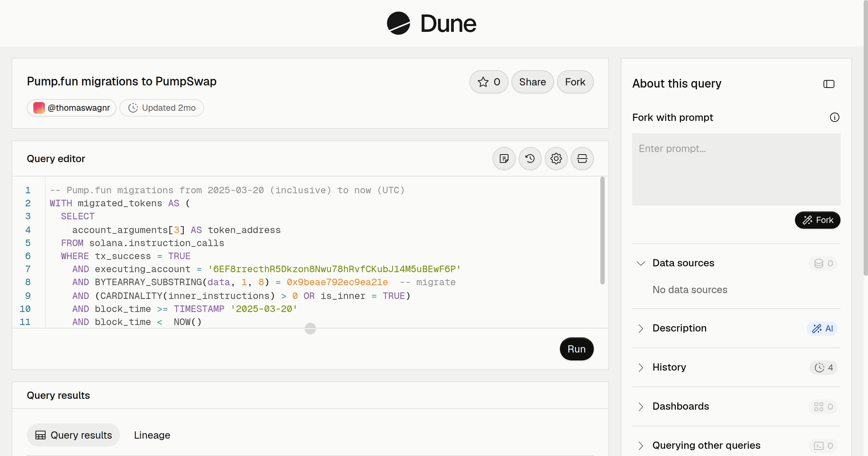This screenshot has width=868, height=456.
Task: Fork the query from header
Action: click(575, 82)
